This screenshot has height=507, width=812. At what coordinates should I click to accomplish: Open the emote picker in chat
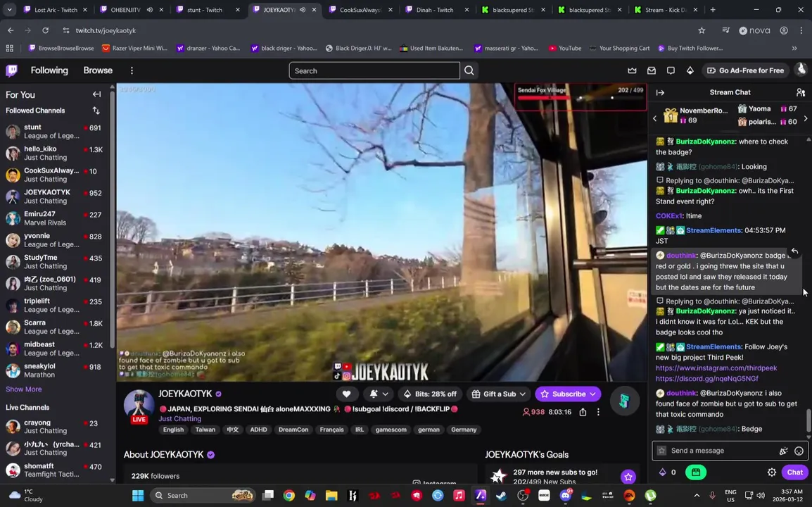pyautogui.click(x=799, y=451)
